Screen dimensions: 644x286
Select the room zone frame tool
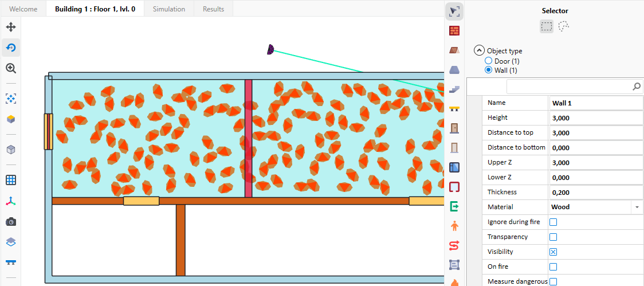coord(454,265)
